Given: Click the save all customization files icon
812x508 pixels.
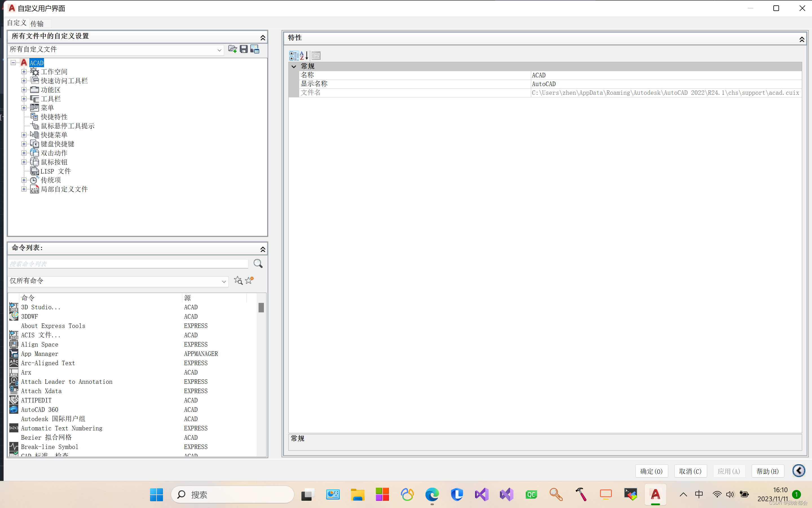Looking at the screenshot, I should pos(244,49).
